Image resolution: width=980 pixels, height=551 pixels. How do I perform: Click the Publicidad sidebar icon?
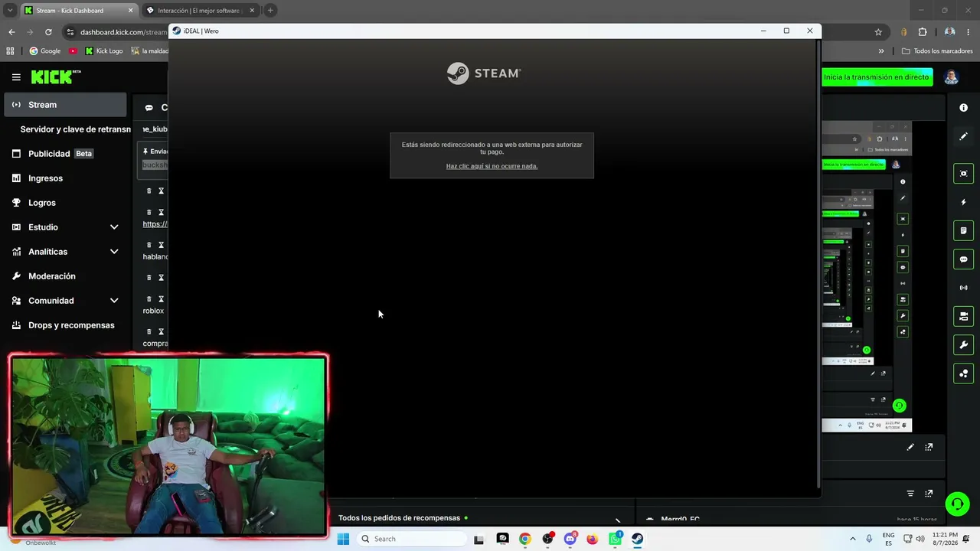(x=16, y=154)
